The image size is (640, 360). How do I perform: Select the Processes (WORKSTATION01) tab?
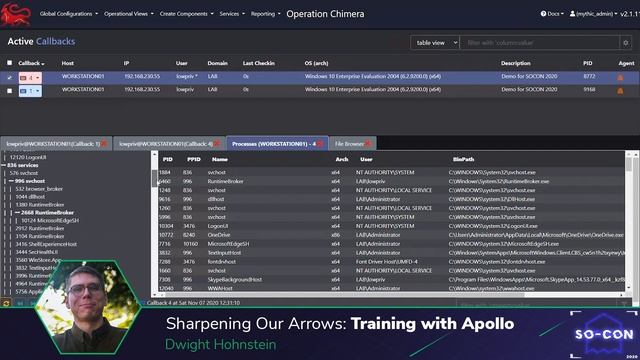pos(273,144)
